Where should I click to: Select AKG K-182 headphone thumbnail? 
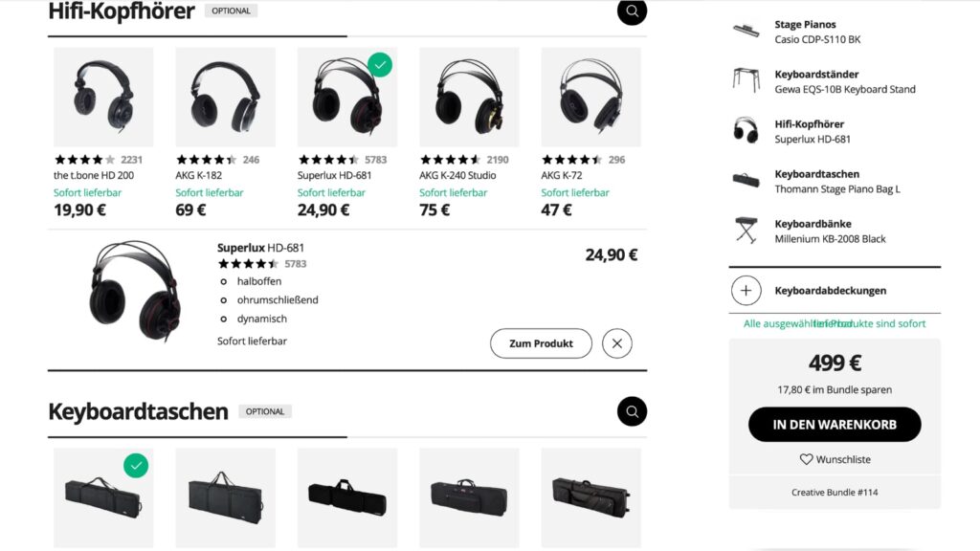(x=225, y=97)
